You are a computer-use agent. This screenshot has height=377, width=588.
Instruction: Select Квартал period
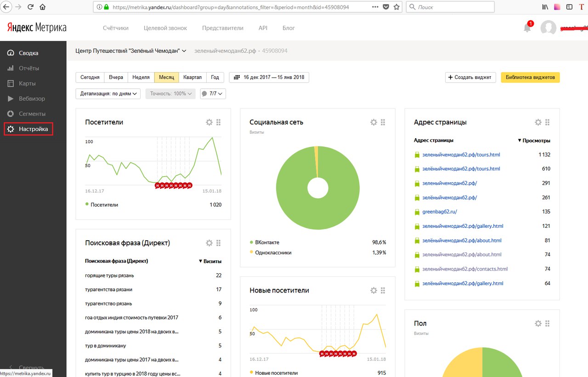click(x=192, y=77)
